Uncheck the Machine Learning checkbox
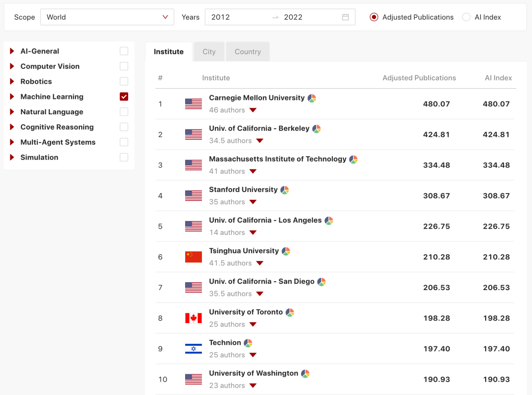 (124, 97)
